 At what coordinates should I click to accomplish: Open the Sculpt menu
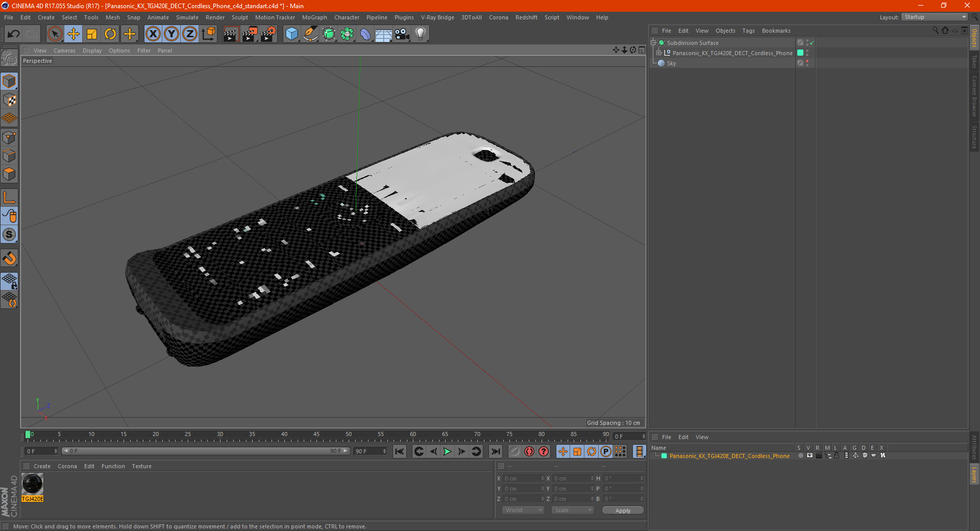[239, 17]
